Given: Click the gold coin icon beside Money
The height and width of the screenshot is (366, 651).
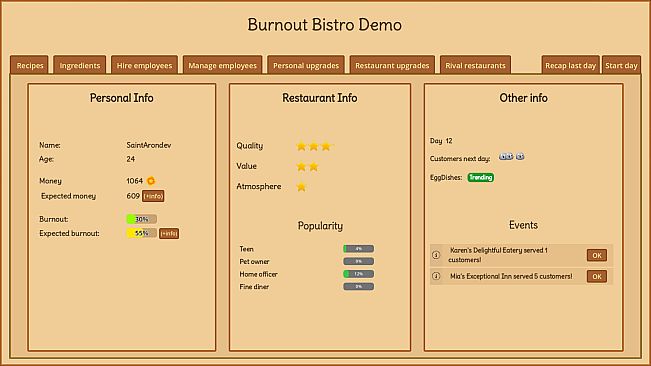Looking at the screenshot, I should tap(151, 181).
